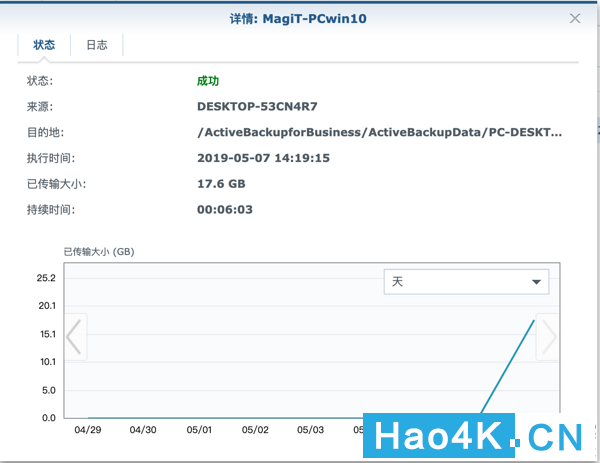
Task: Click the 05/01 date axis label
Action: click(x=199, y=430)
